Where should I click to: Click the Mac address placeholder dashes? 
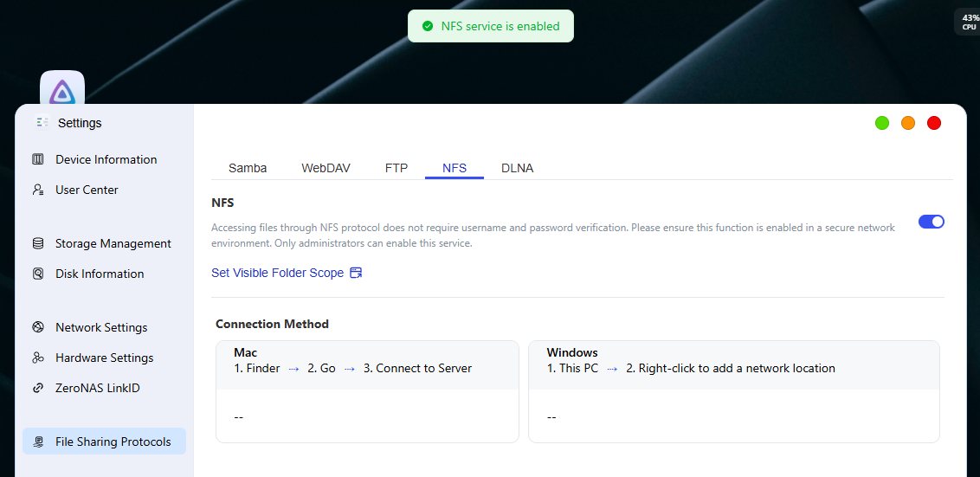(239, 417)
